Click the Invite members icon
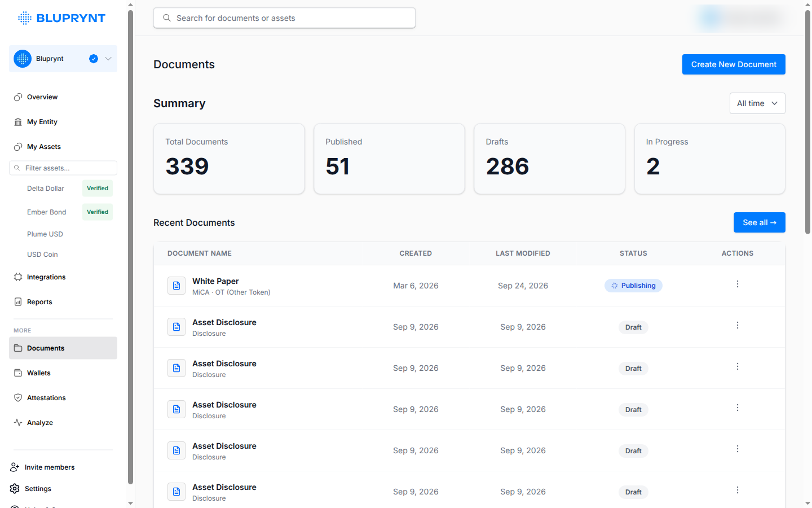 (15, 467)
